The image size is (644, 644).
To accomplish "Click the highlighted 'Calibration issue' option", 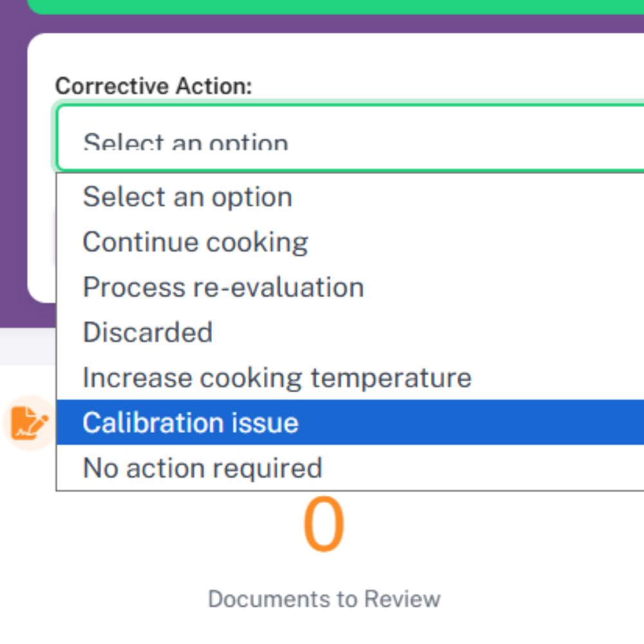I will [x=191, y=422].
